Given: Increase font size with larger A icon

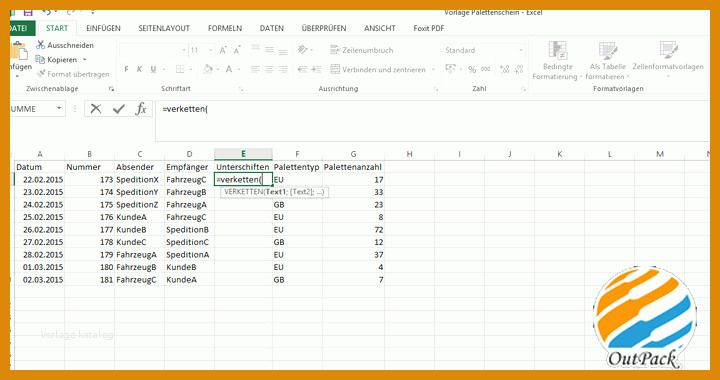Looking at the screenshot, I should (223, 50).
